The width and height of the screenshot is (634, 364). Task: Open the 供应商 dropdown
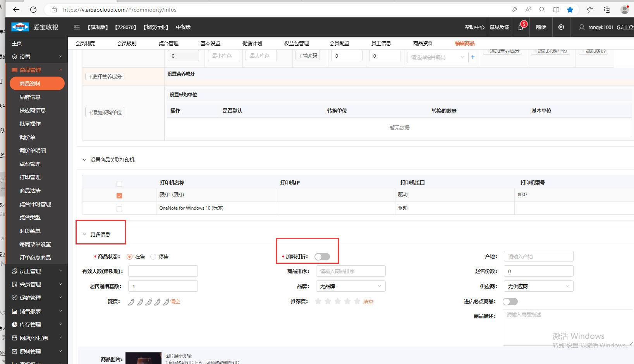tap(538, 286)
